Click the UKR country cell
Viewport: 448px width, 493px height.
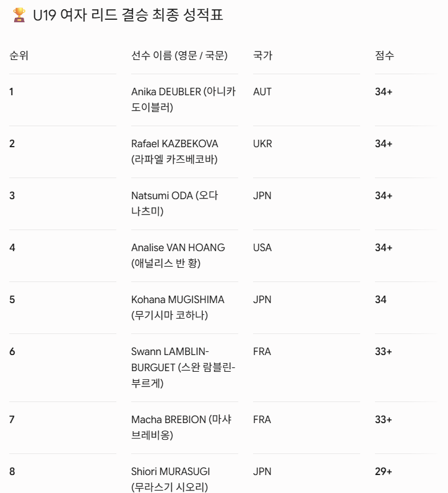point(263,144)
